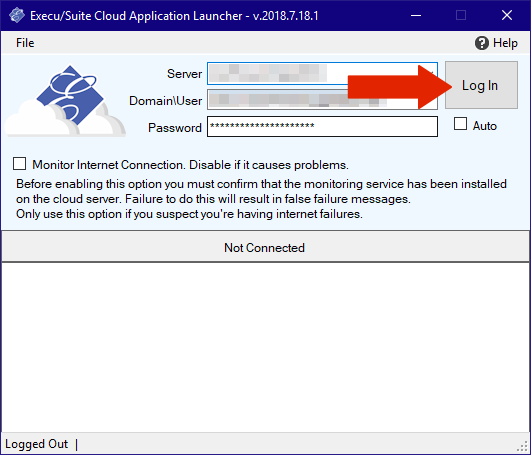
Task: Close the Cloud Application Launcher window
Action: click(507, 15)
